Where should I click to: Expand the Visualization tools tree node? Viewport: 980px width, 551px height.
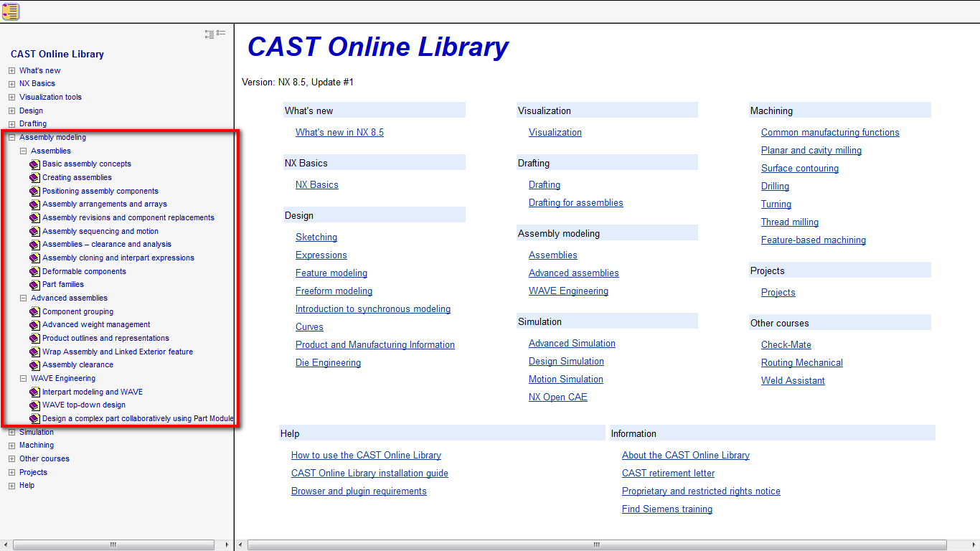[11, 98]
